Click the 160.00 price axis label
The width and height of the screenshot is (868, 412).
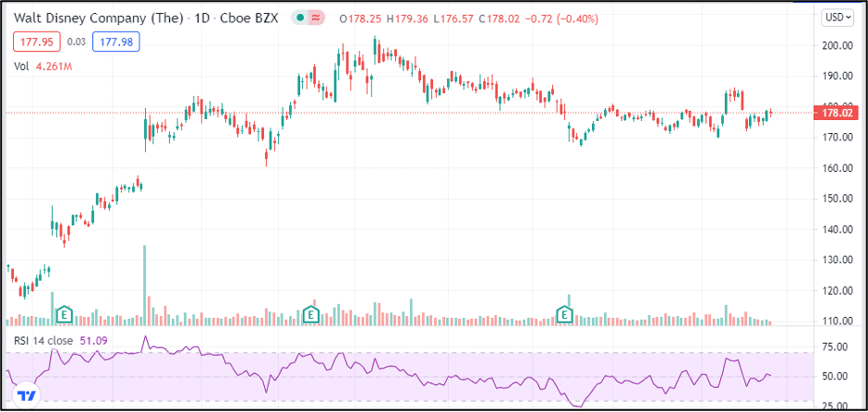pyautogui.click(x=837, y=168)
